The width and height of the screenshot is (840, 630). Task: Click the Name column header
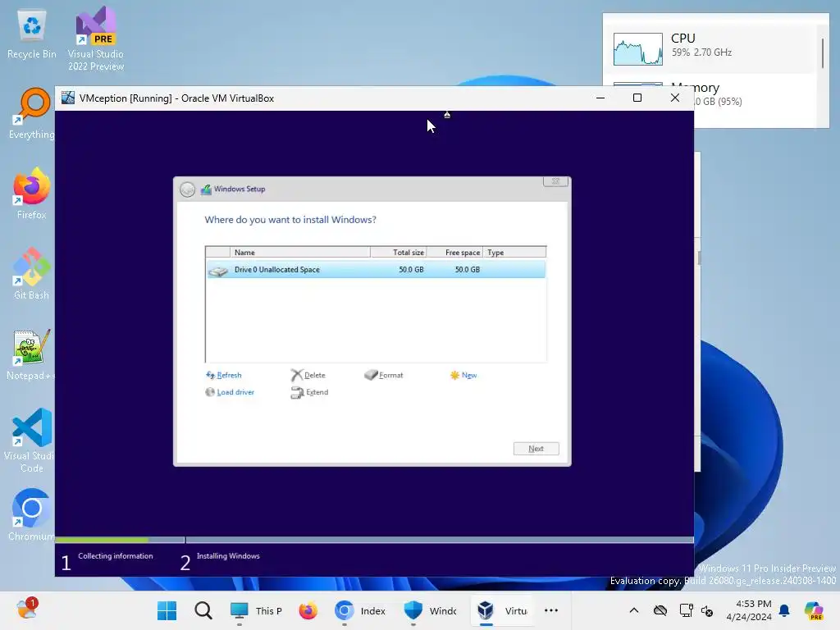click(x=300, y=253)
